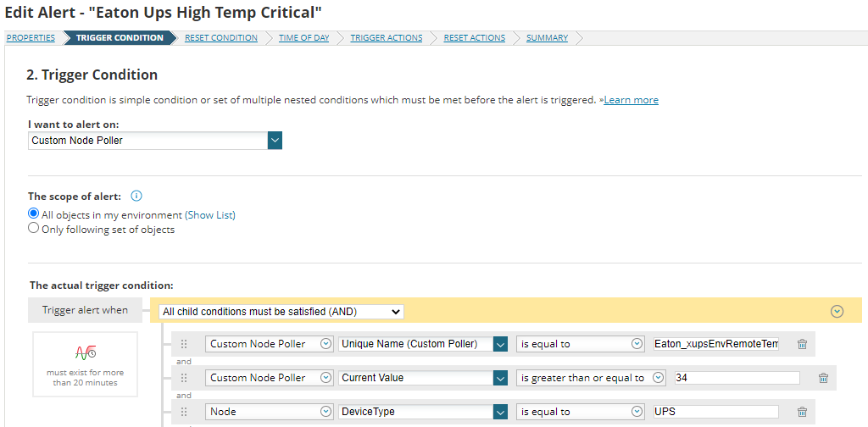This screenshot has height=427, width=868.
Task: Select All objects in my environment
Action: (34, 214)
